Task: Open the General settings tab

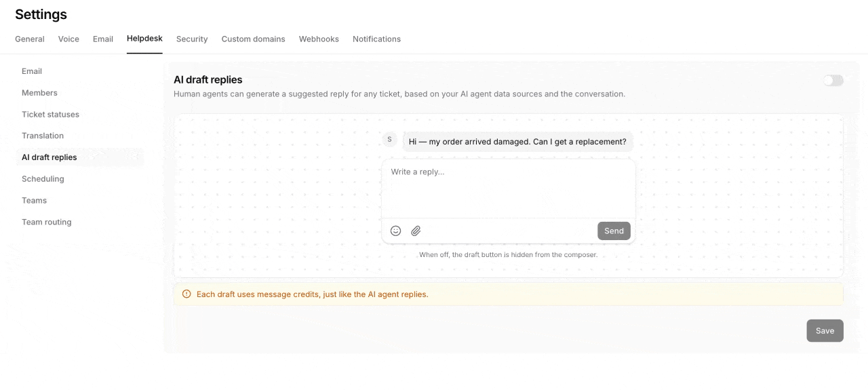Action: [x=30, y=39]
